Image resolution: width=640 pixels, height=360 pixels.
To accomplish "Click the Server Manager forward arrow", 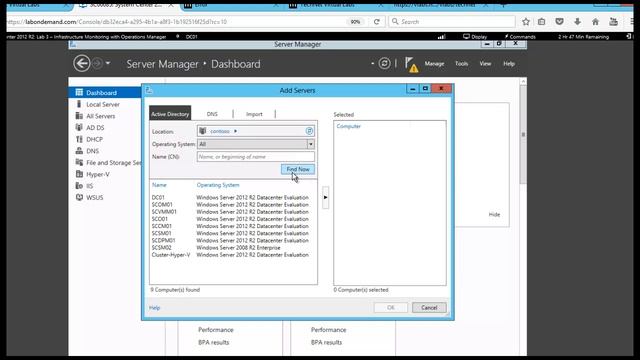I will (97, 64).
